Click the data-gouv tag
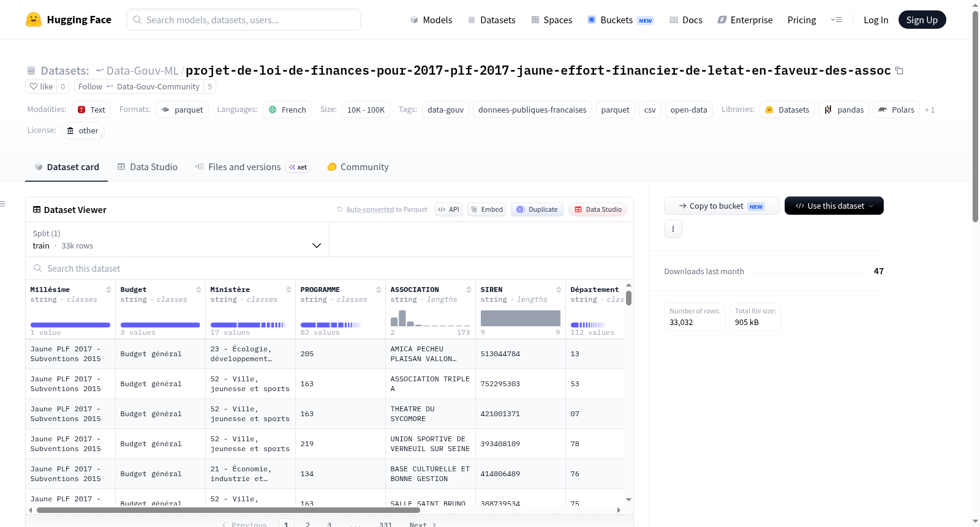Image resolution: width=980 pixels, height=527 pixels. (x=445, y=110)
